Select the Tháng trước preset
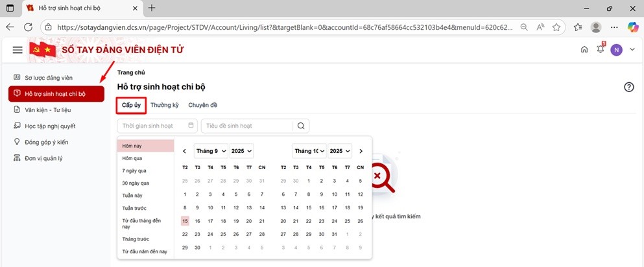This screenshot has width=644, height=267. [x=136, y=239]
